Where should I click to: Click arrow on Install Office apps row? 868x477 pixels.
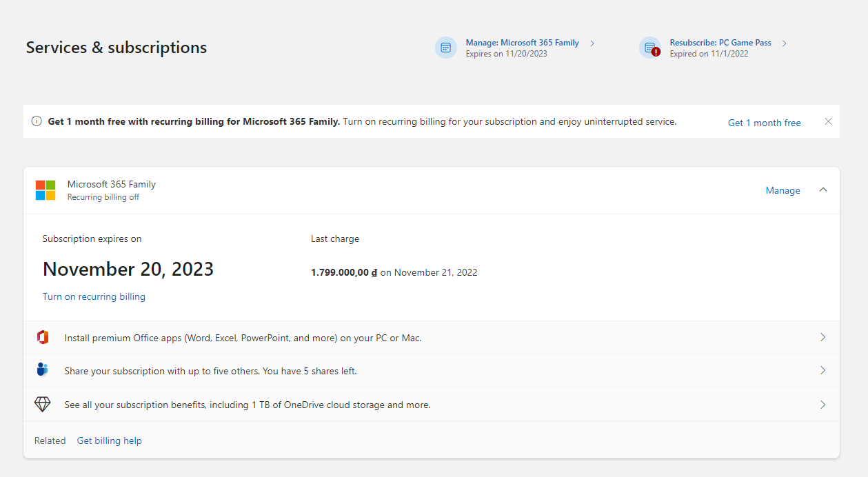[x=822, y=337]
